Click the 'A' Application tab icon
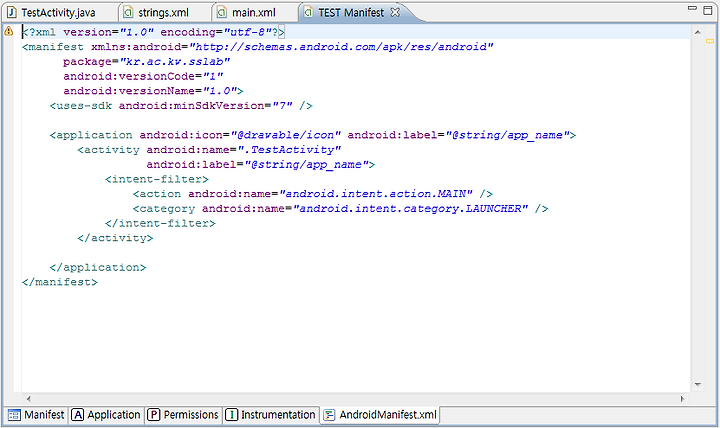Image resolution: width=720 pixels, height=428 pixels. pyautogui.click(x=78, y=415)
